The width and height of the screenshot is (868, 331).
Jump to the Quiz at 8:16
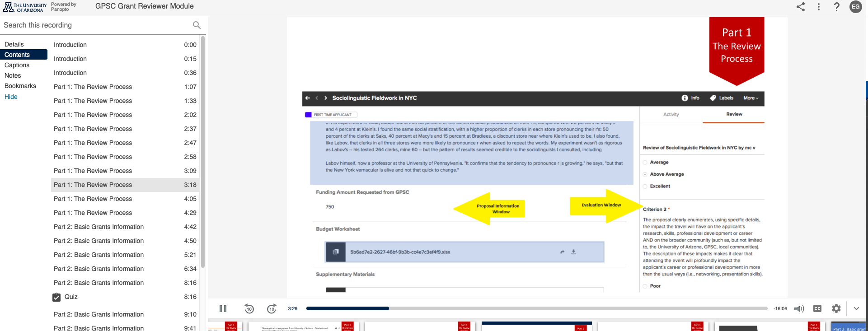click(71, 297)
